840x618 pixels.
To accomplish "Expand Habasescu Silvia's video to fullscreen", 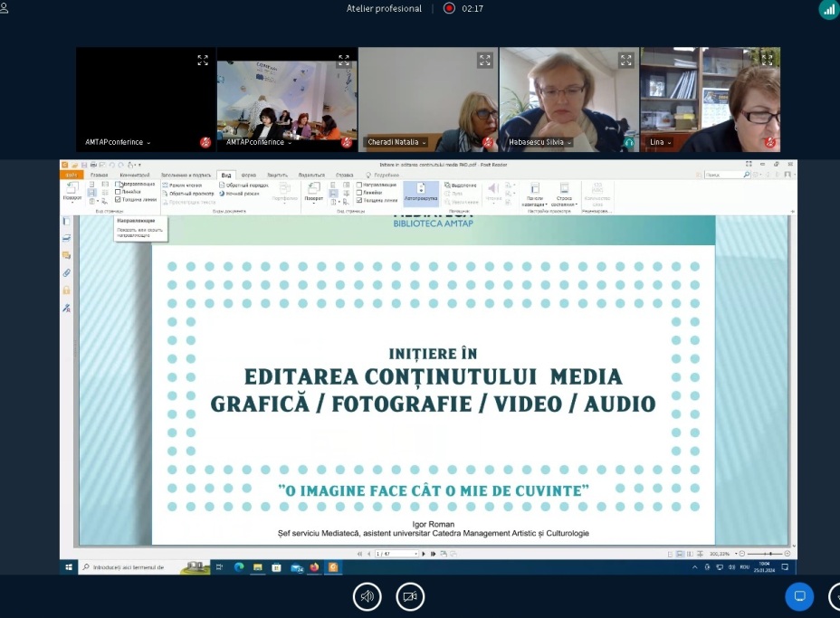I will tap(625, 60).
